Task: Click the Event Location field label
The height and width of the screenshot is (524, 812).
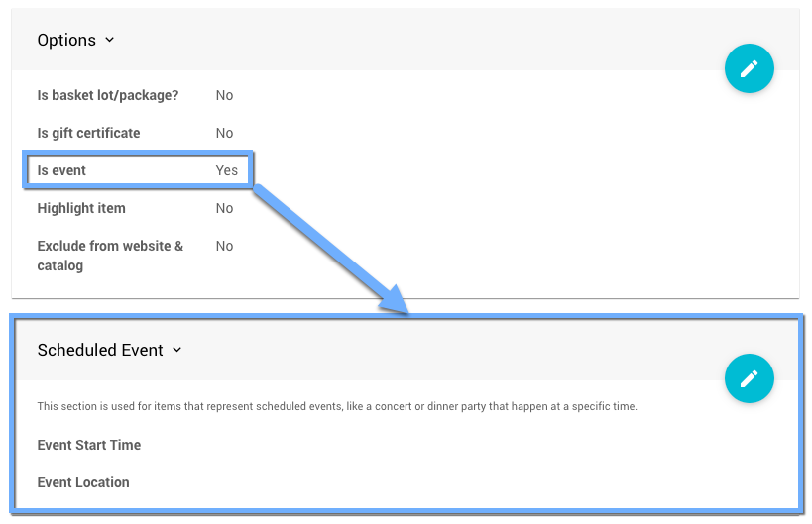Action: click(83, 482)
